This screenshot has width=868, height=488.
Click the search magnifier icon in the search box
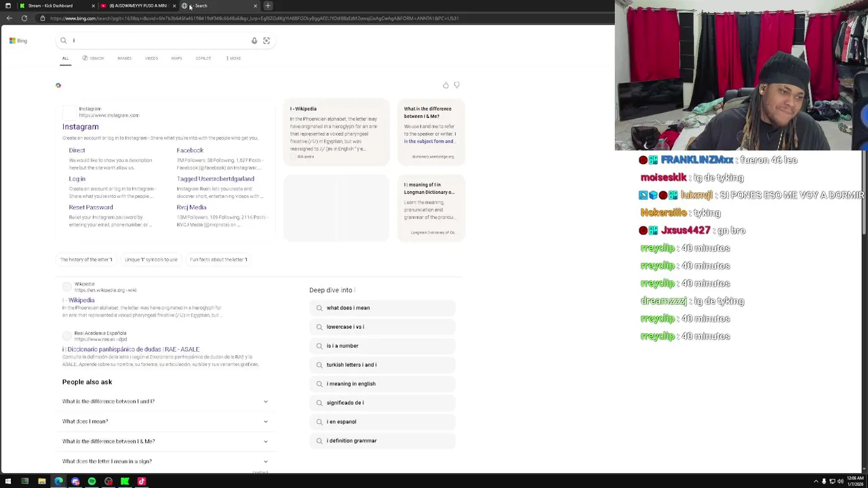pos(64,41)
